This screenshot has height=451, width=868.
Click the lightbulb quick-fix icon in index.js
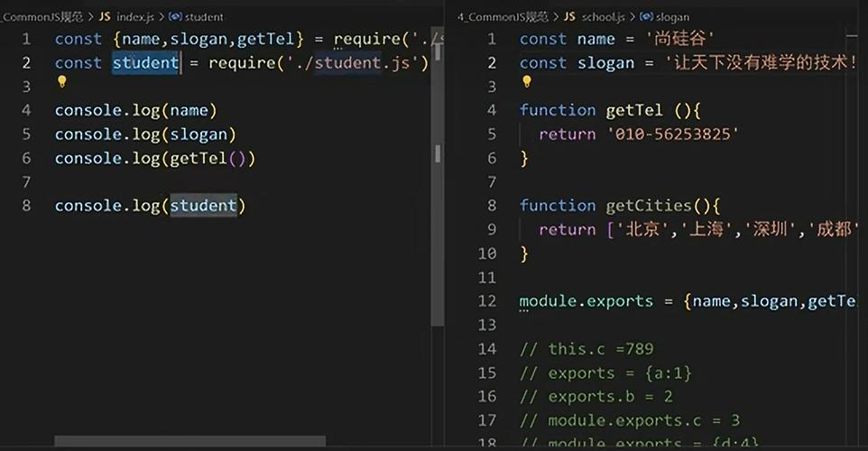[x=62, y=82]
